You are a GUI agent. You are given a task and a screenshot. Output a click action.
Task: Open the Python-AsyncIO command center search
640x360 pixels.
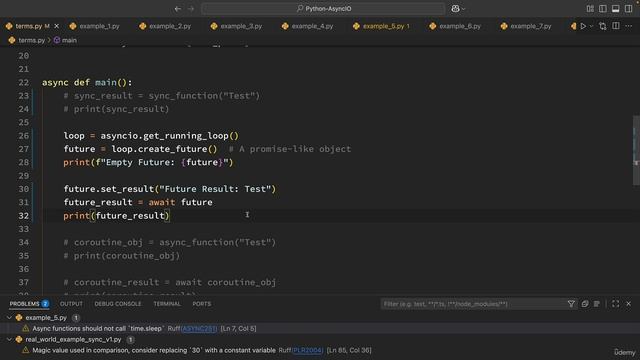click(x=323, y=9)
